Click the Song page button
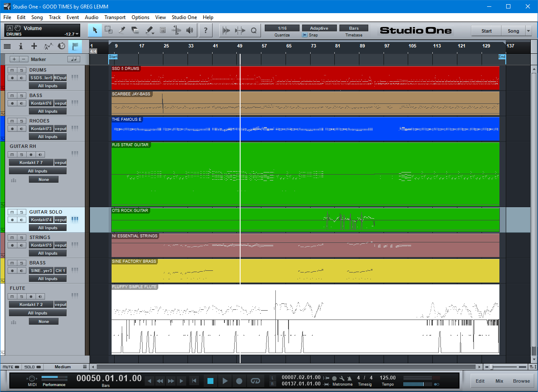 (513, 31)
